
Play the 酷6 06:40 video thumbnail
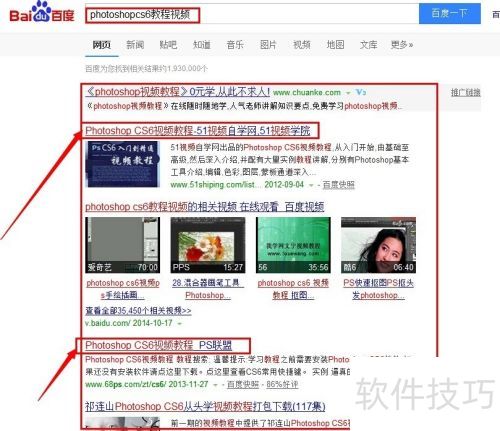pyautogui.click(x=378, y=245)
